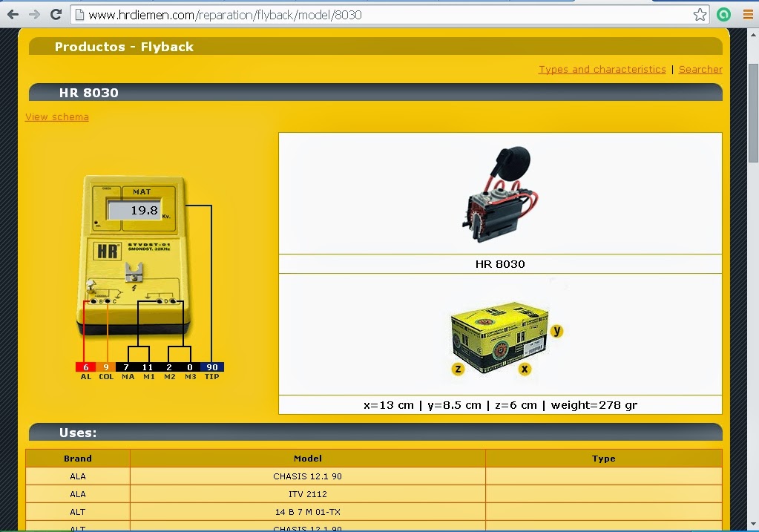Click the z marker on box
Image resolution: width=759 pixels, height=532 pixels.
[458, 370]
